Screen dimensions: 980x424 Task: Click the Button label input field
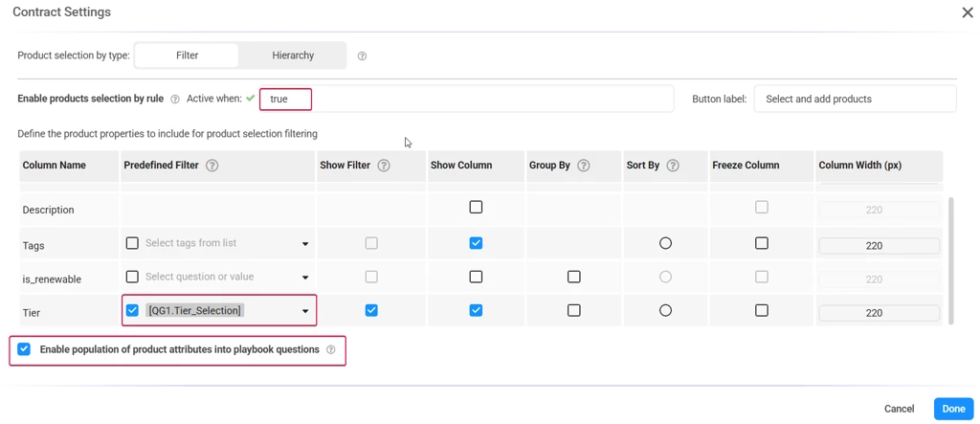(854, 99)
